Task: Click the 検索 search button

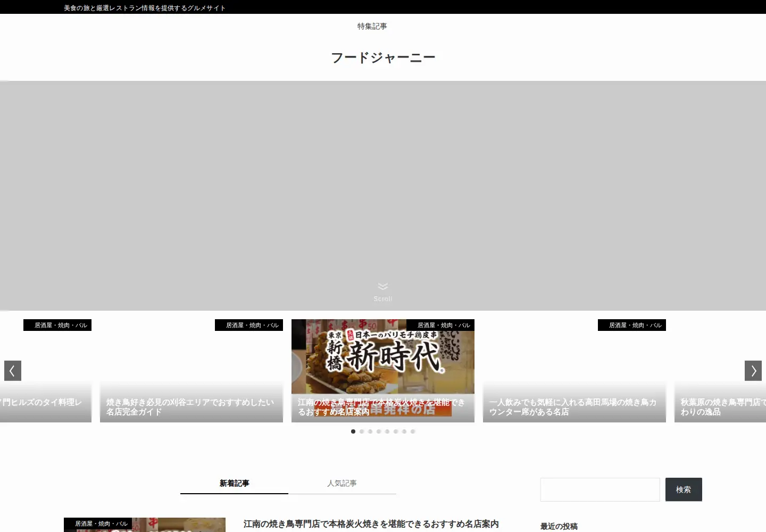Action: 684,489
